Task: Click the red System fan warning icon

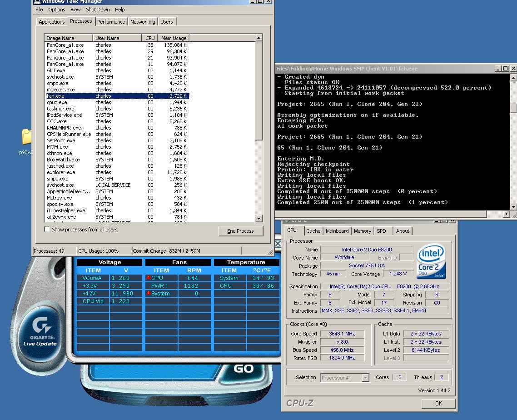Action: coord(149,293)
